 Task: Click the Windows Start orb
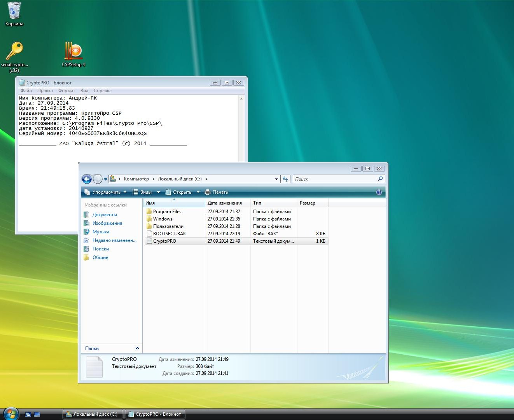pos(10,414)
